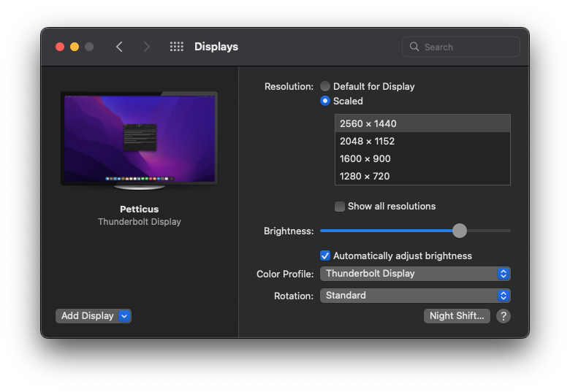
Task: Open the Color Profile dropdown
Action: pyautogui.click(x=415, y=274)
